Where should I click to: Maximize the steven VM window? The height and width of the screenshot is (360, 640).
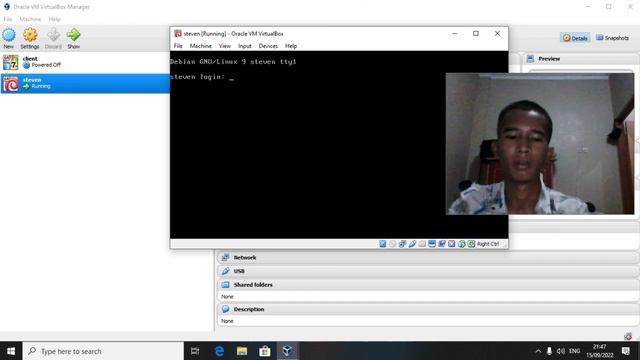coord(476,33)
